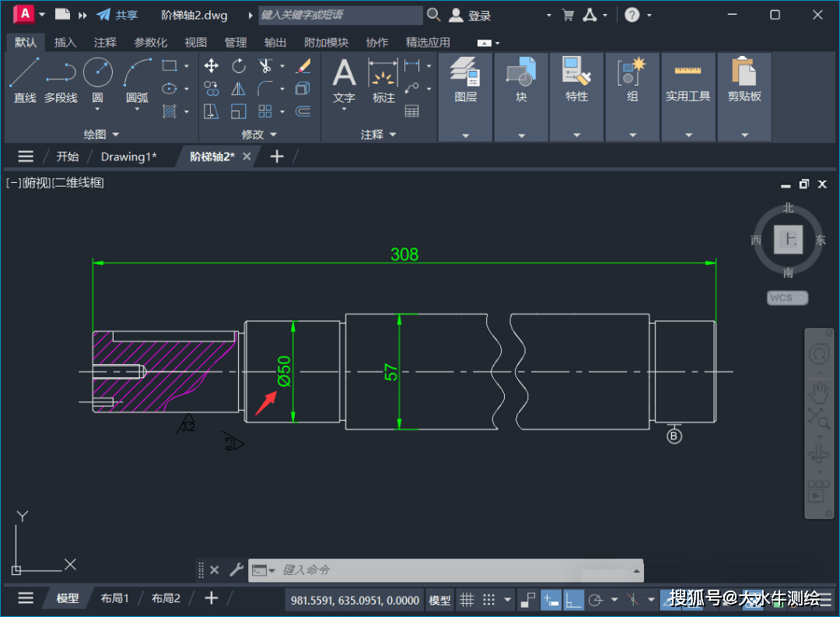This screenshot has height=617, width=840.
Task: Select the Line (直线) tool
Action: tap(25, 80)
